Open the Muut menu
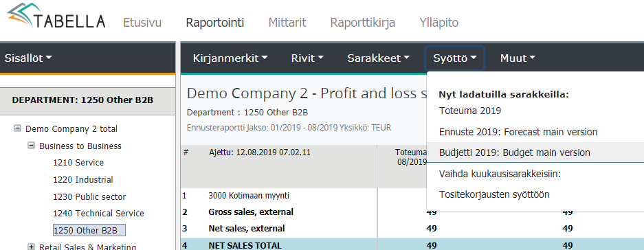The height and width of the screenshot is (250, 644). coord(518,58)
